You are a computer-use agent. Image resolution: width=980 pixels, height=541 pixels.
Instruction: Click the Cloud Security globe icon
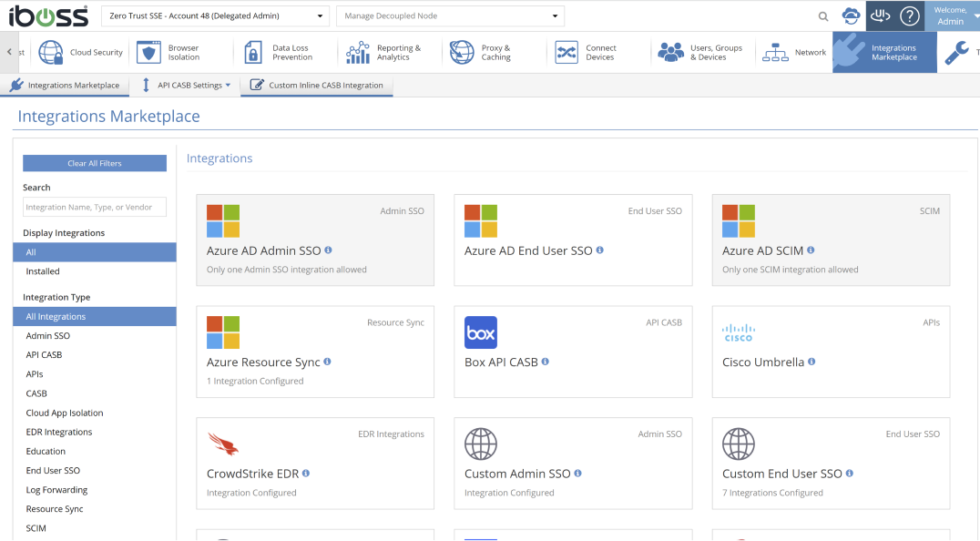51,53
